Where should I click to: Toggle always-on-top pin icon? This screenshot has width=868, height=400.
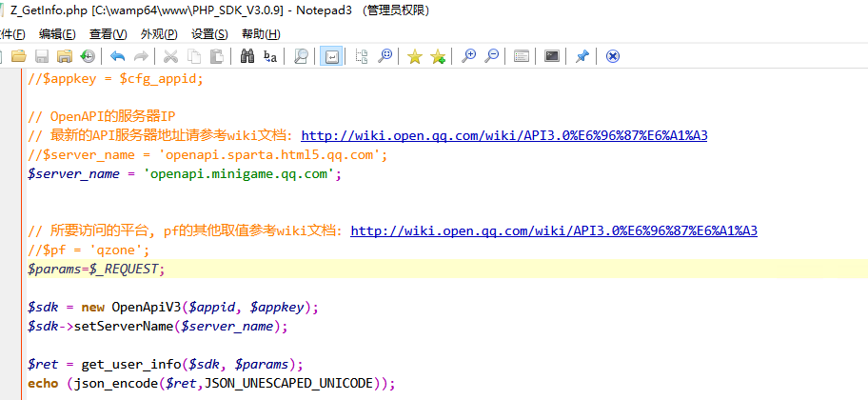(582, 56)
